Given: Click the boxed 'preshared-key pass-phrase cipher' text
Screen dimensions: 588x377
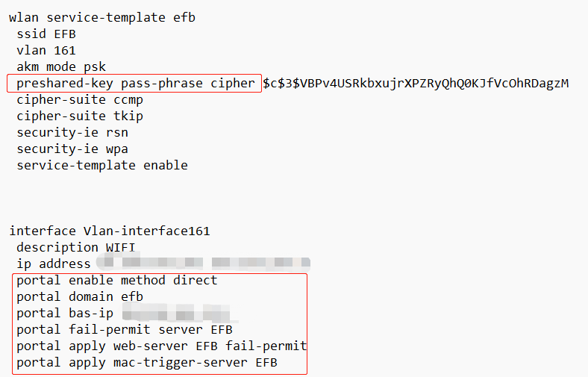Looking at the screenshot, I should coord(135,83).
